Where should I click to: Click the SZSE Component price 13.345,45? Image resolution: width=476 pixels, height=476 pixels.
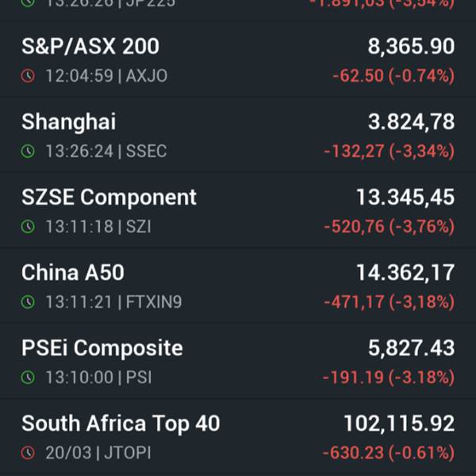coord(405,197)
